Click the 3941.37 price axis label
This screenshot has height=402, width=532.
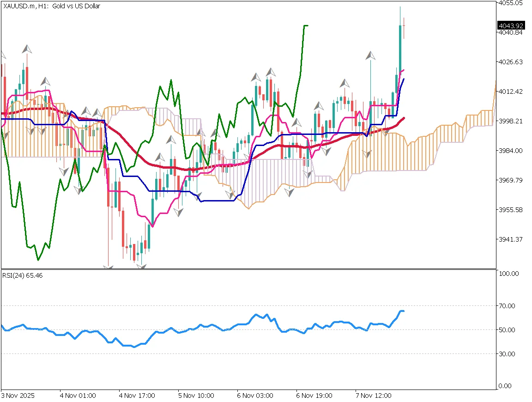(510, 239)
